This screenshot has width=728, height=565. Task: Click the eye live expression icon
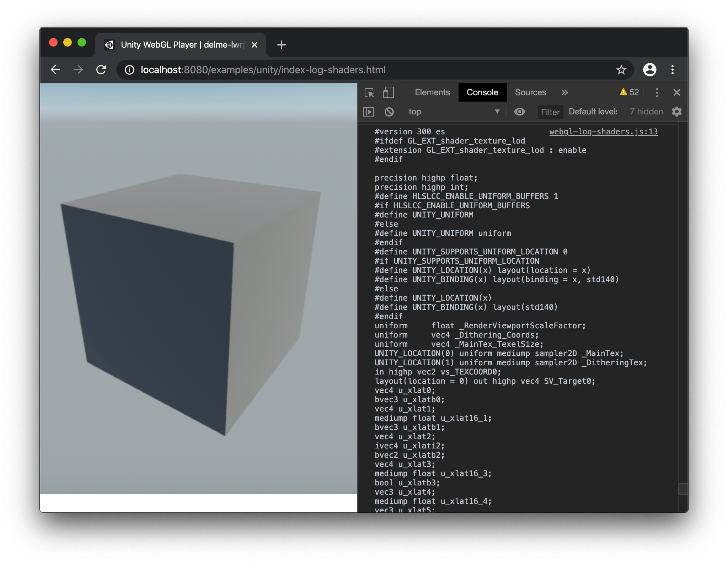point(519,112)
